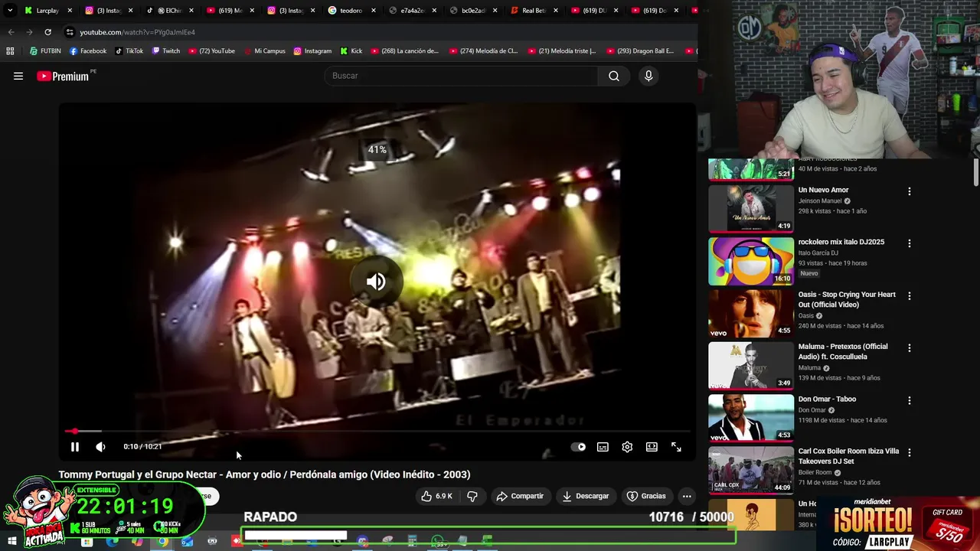Click the recommendations sidebar scrollbar

[x=975, y=172]
